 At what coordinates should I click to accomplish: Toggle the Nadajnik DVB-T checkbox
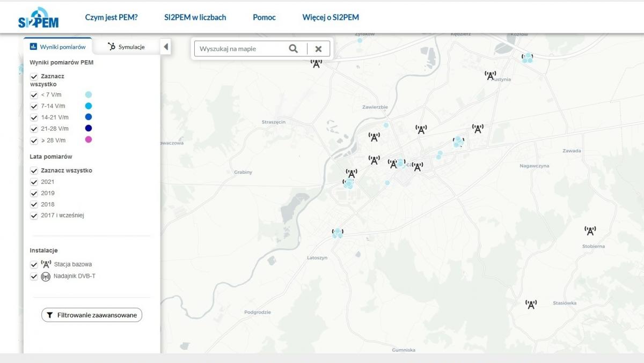point(34,277)
